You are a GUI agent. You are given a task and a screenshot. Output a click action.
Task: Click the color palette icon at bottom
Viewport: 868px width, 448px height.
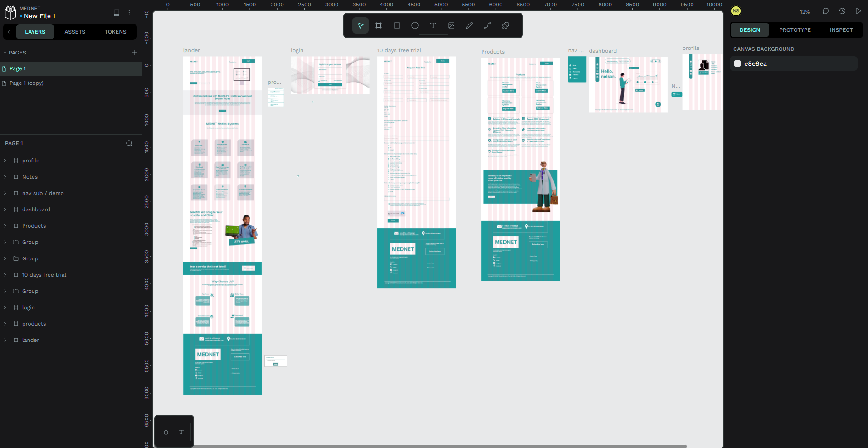coord(166,432)
